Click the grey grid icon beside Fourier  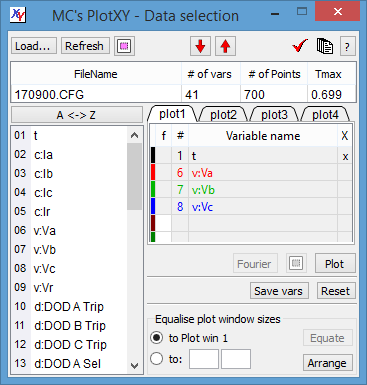point(296,263)
